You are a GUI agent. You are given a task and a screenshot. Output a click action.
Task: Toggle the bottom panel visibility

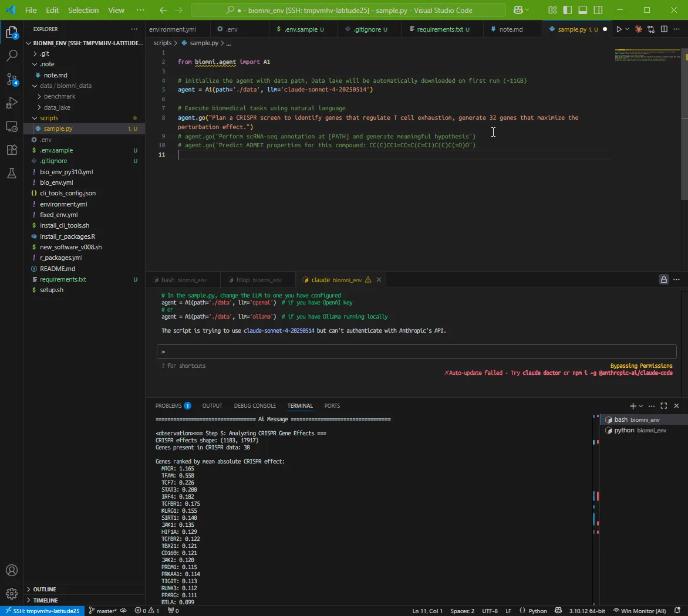(582, 11)
